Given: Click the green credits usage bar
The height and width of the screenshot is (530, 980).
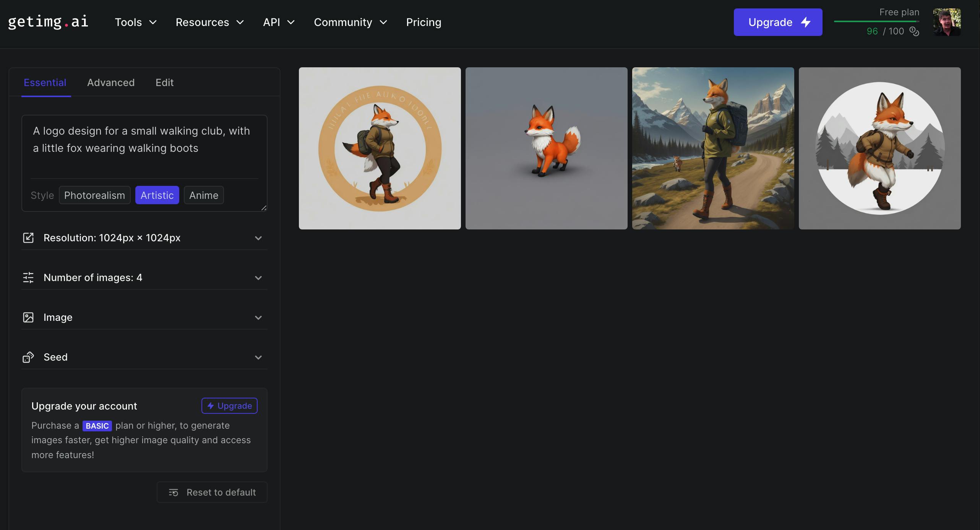Looking at the screenshot, I should pos(876,21).
